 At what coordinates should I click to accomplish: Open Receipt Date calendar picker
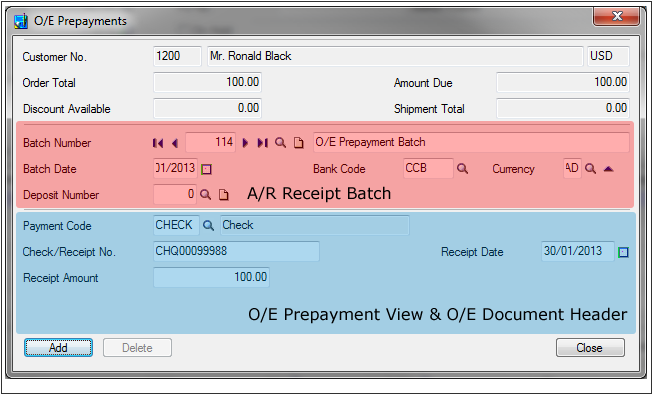623,252
